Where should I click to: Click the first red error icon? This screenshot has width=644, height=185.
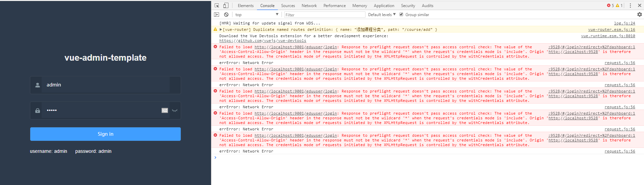(215, 47)
